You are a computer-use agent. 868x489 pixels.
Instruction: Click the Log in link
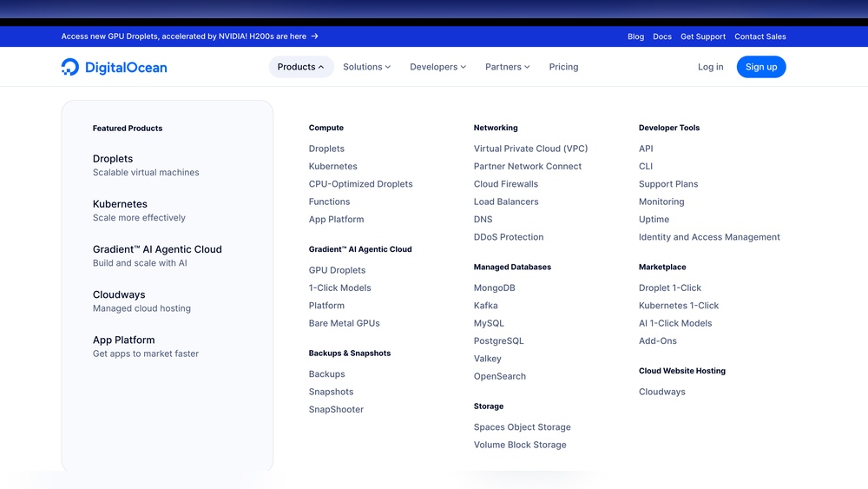710,67
